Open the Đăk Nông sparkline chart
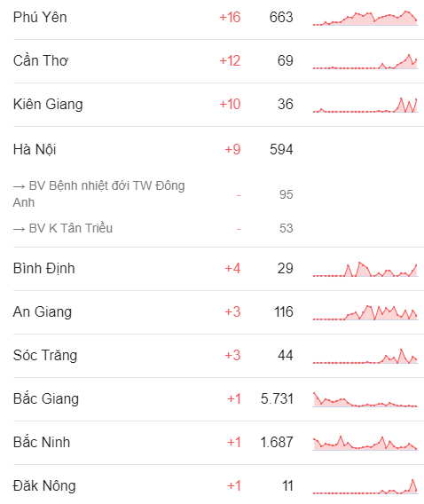Screen dimensions: 424x504 click(365, 486)
